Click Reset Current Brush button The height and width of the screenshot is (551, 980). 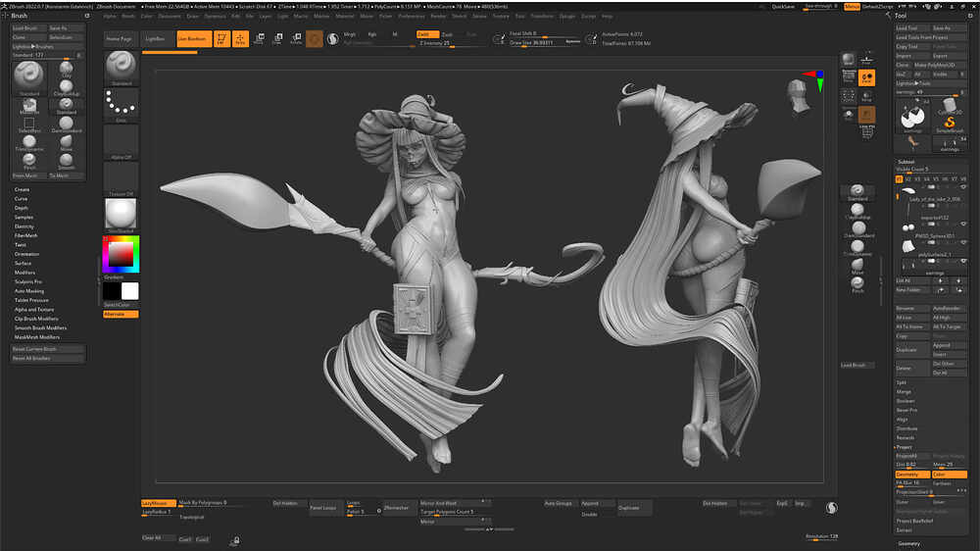pyautogui.click(x=47, y=349)
